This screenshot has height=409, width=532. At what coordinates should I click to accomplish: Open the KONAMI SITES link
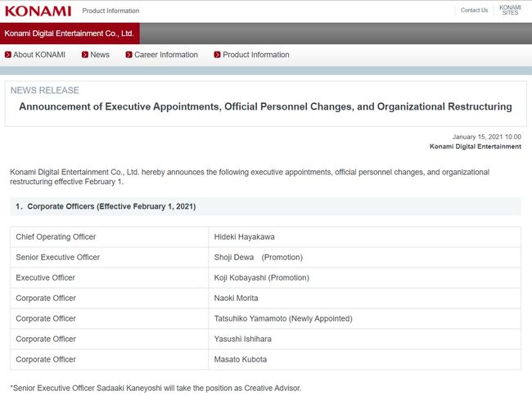coord(510,11)
